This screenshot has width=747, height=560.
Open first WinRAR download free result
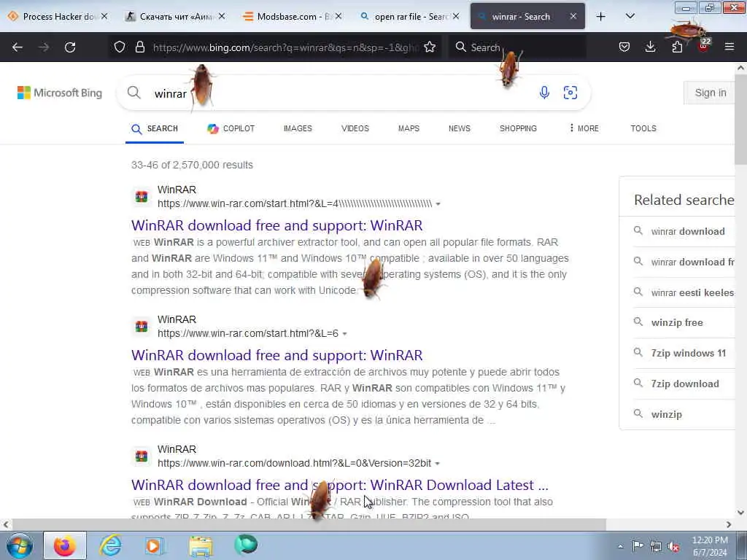pyautogui.click(x=276, y=225)
